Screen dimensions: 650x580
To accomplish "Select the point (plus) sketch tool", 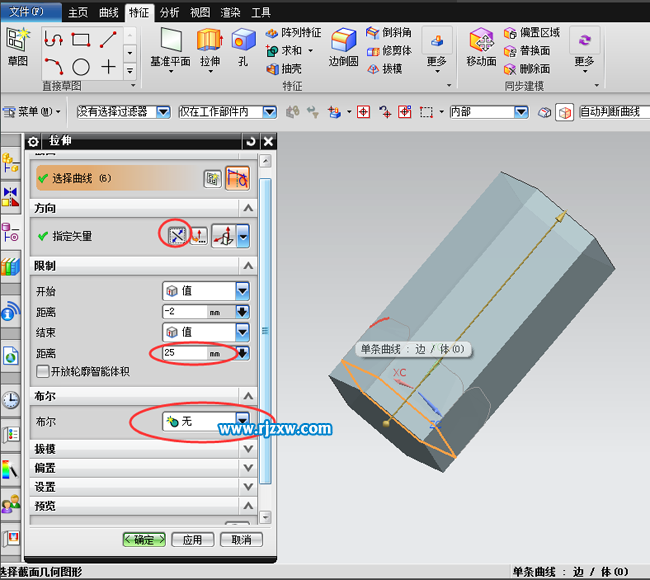I will pos(108,66).
